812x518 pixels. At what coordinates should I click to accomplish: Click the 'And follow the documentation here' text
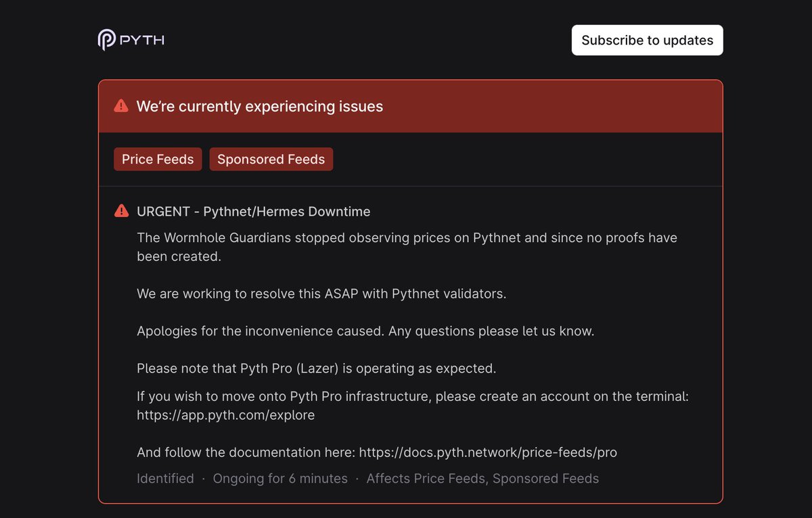[x=246, y=452]
